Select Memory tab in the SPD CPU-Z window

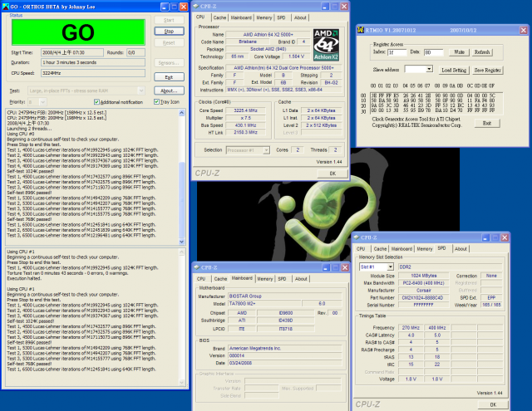[425, 249]
